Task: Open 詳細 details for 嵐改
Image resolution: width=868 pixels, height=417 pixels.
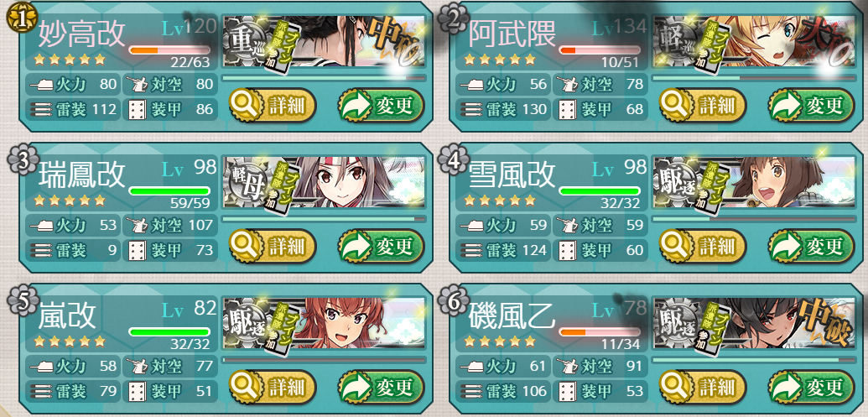Action: tap(272, 387)
